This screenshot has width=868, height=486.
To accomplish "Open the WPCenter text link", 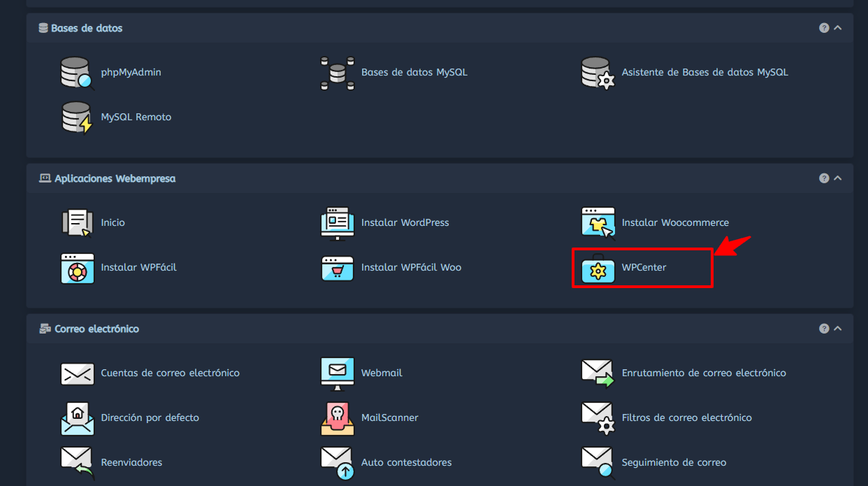I will (644, 268).
